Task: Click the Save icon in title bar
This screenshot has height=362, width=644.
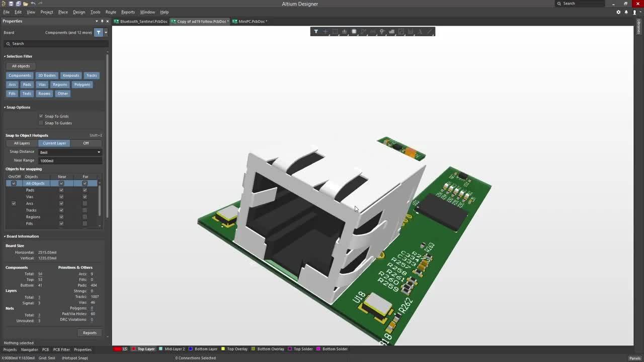Action: [11, 4]
